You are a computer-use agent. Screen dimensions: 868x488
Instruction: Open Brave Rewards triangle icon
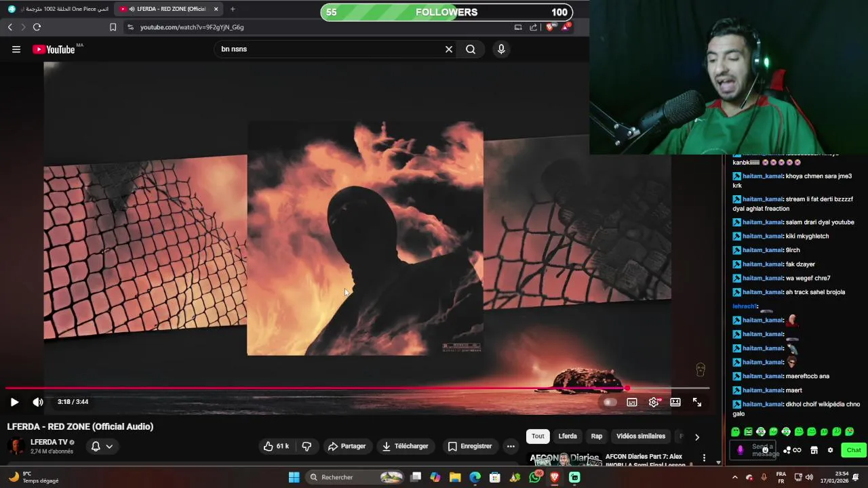tap(566, 27)
